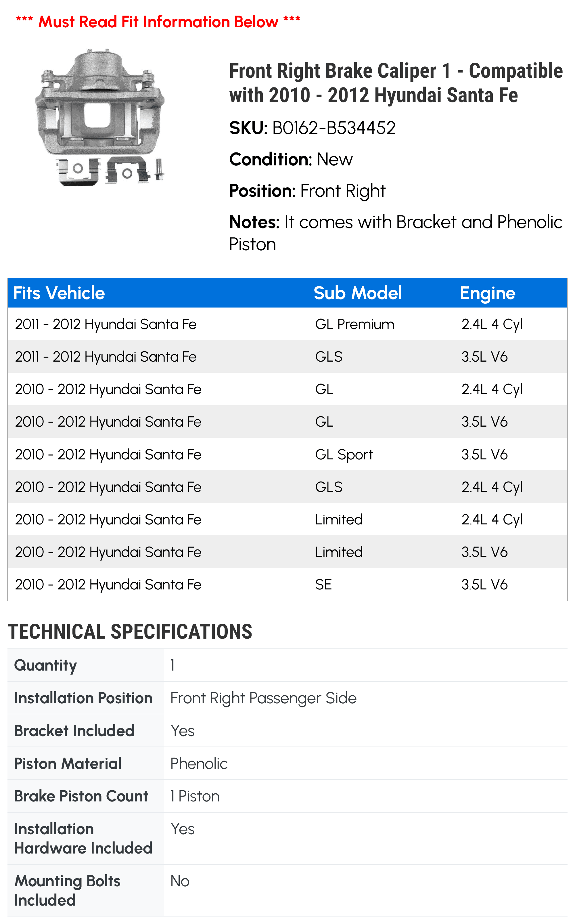Click the Brake Piston Count label
This screenshot has height=924, width=575.
pos(81,796)
